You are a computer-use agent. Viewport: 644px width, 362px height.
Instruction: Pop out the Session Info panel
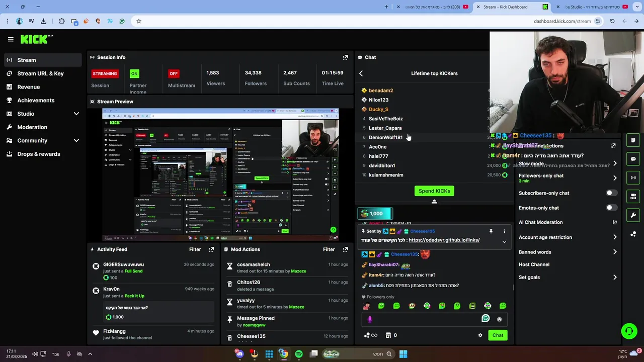click(345, 57)
